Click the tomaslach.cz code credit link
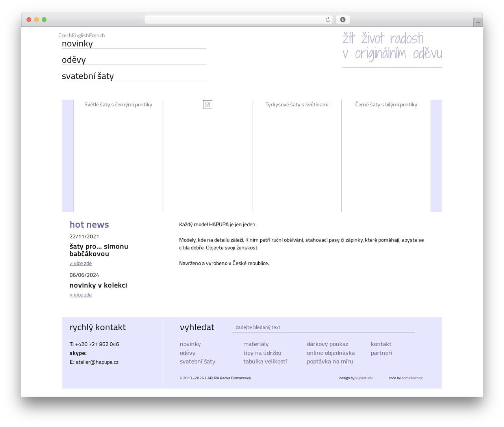Screen dimensions: 504x427 pos(412,378)
